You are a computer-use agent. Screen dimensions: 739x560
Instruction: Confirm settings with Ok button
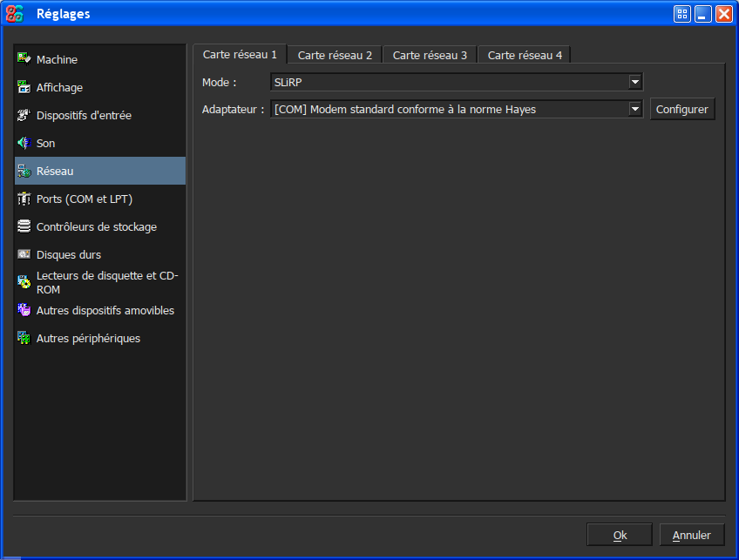tap(620, 535)
